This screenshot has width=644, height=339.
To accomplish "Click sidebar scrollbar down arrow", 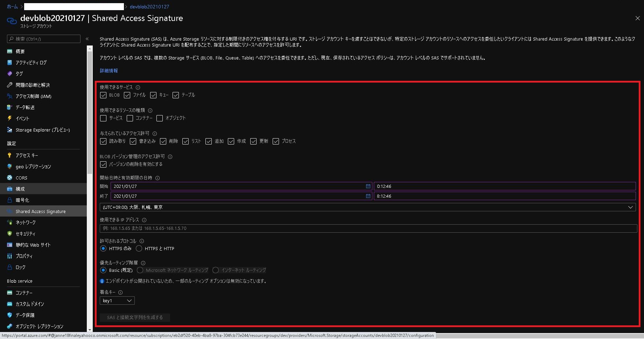I will click(90, 330).
